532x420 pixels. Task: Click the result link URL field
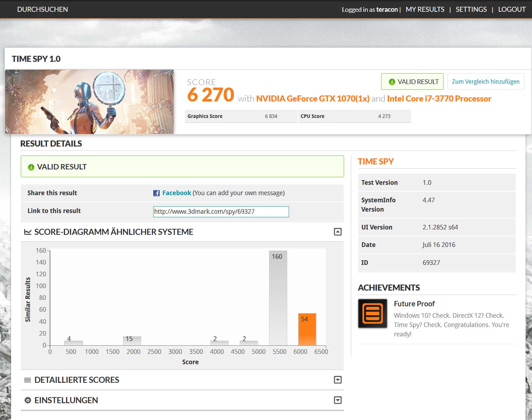221,212
